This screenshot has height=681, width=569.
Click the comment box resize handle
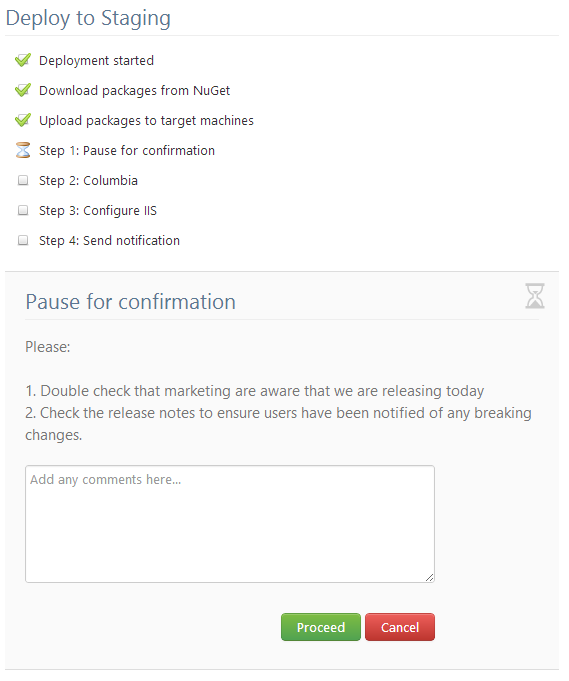tap(430, 577)
